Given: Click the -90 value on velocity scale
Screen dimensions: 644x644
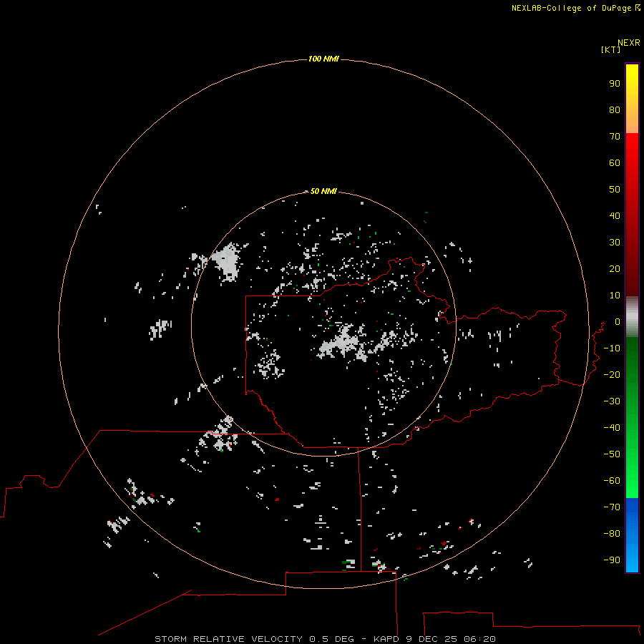Looking at the screenshot, I should [x=612, y=560].
